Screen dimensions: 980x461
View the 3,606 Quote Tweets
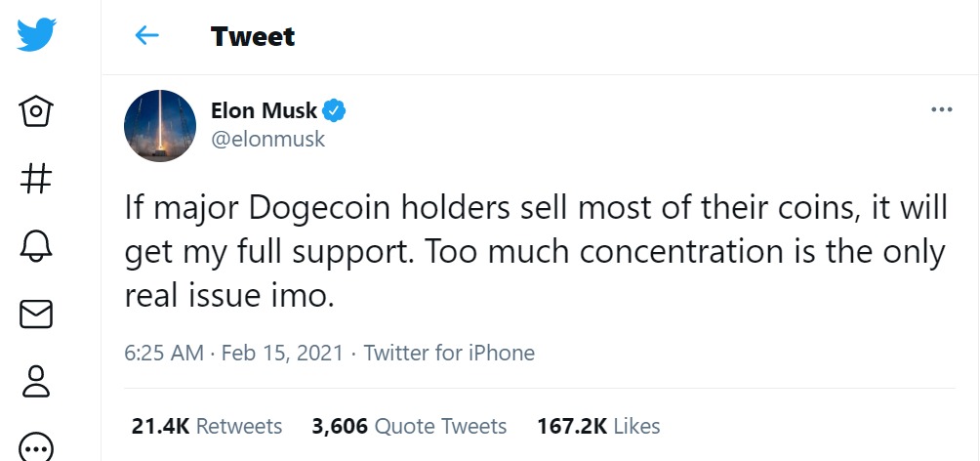(409, 426)
